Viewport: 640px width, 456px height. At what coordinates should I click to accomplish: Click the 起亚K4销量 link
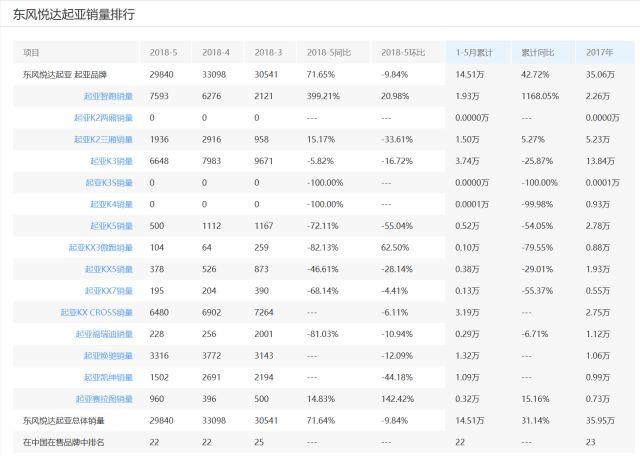tap(111, 204)
